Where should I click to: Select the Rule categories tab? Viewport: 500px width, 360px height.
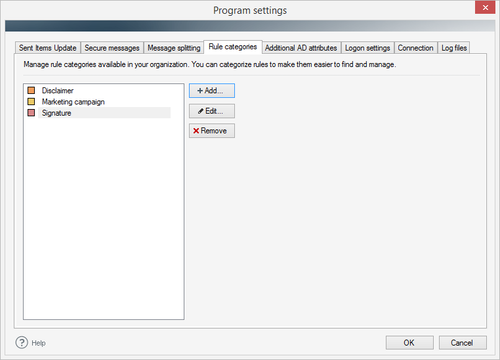coord(233,47)
